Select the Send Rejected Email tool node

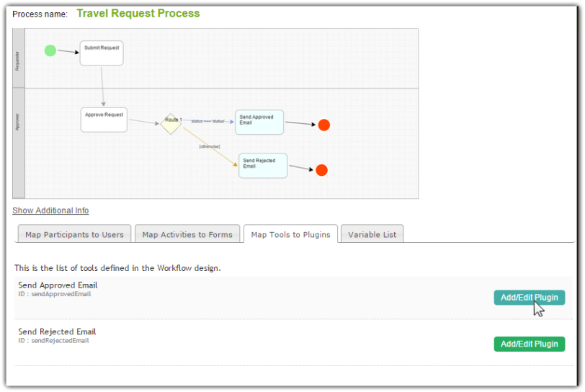pos(263,166)
